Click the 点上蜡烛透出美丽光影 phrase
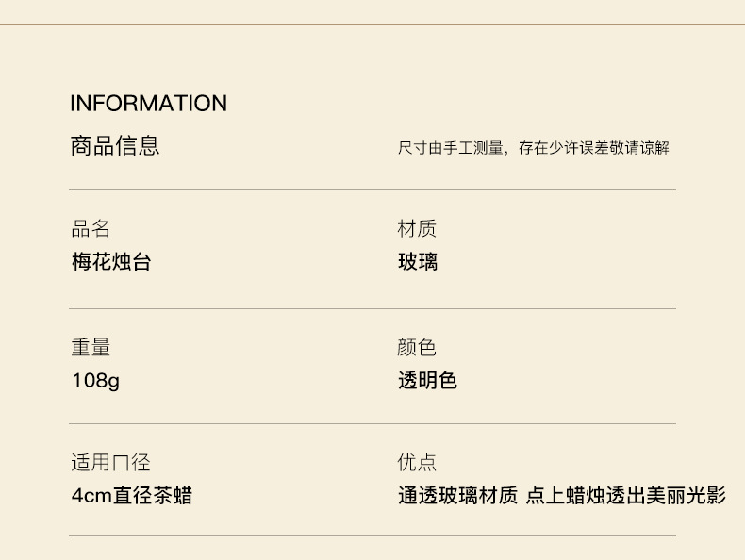Viewport: 745px width, 560px height. pos(625,496)
